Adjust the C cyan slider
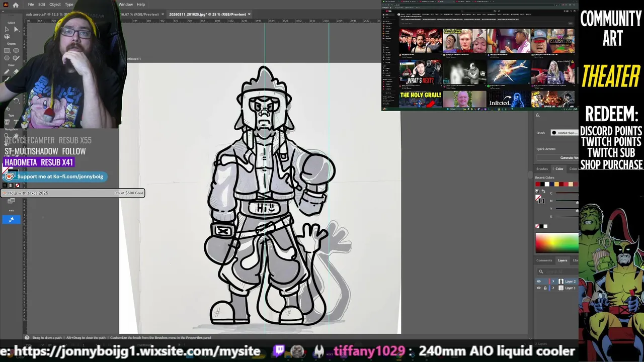Screen dimensions: 644x362 coord(567,193)
